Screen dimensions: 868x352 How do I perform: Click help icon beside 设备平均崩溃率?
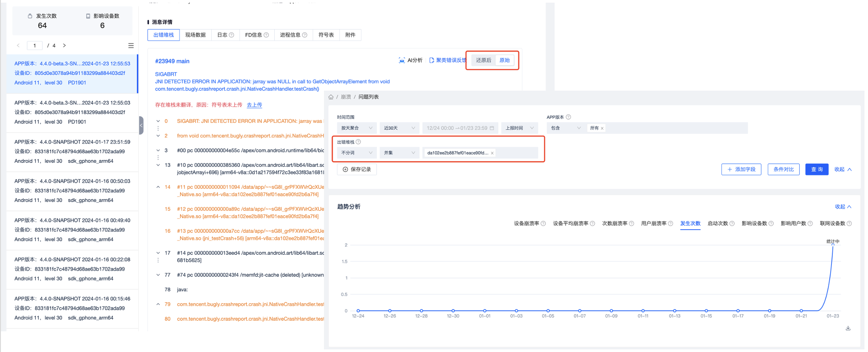(592, 224)
